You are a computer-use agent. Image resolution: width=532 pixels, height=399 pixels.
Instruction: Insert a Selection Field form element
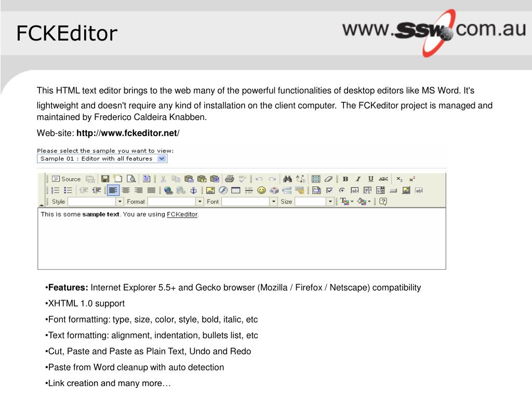click(380, 190)
